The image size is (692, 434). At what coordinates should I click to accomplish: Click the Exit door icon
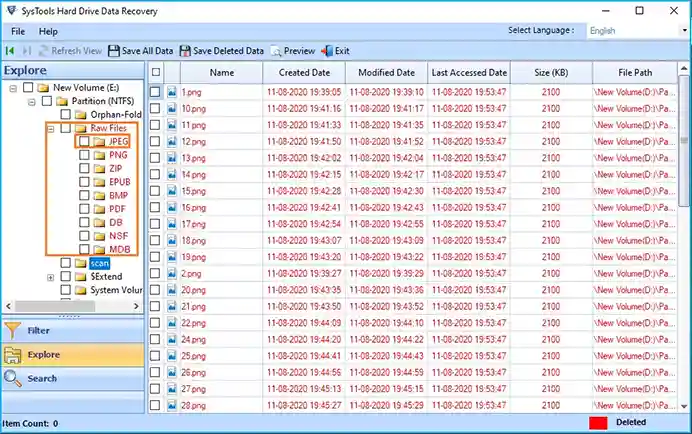[327, 51]
